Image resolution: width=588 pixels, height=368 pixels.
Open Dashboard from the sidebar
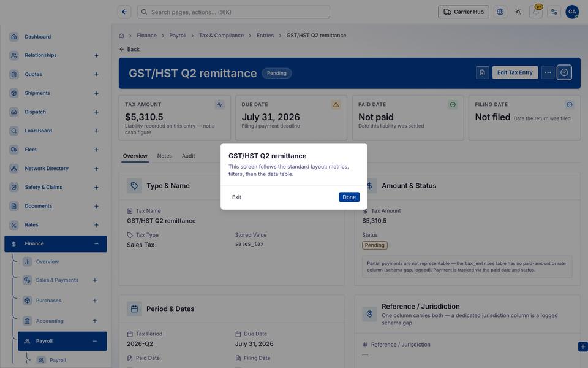point(56,37)
